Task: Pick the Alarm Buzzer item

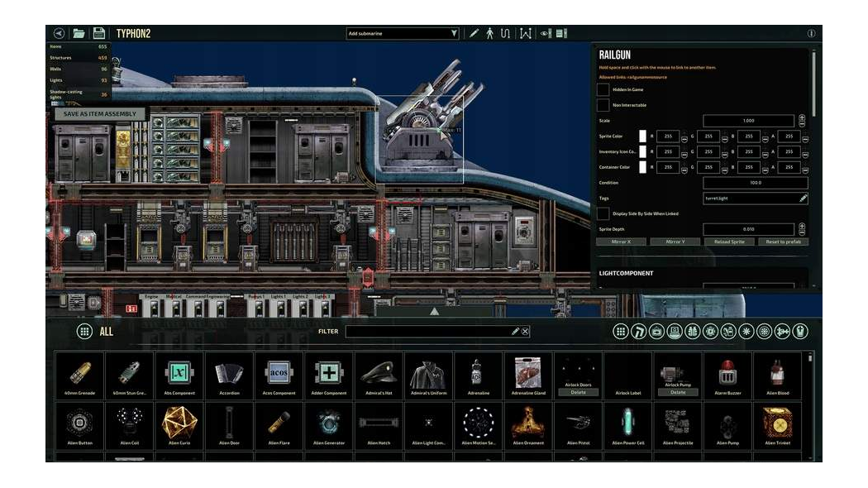Action: [727, 376]
